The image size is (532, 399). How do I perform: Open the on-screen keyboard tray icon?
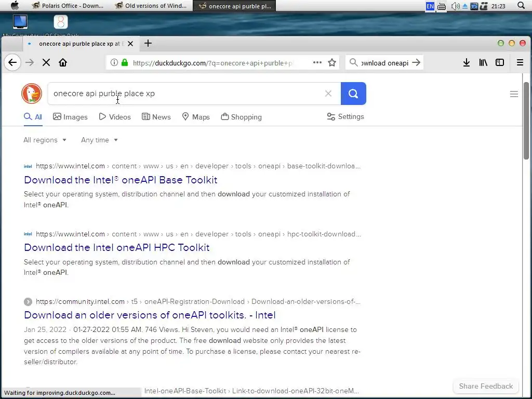click(x=442, y=6)
